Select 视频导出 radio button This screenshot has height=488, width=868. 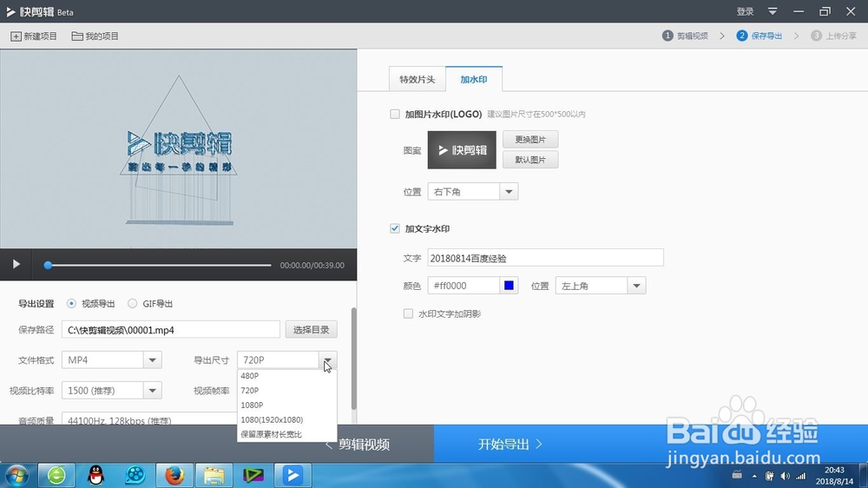[71, 304]
